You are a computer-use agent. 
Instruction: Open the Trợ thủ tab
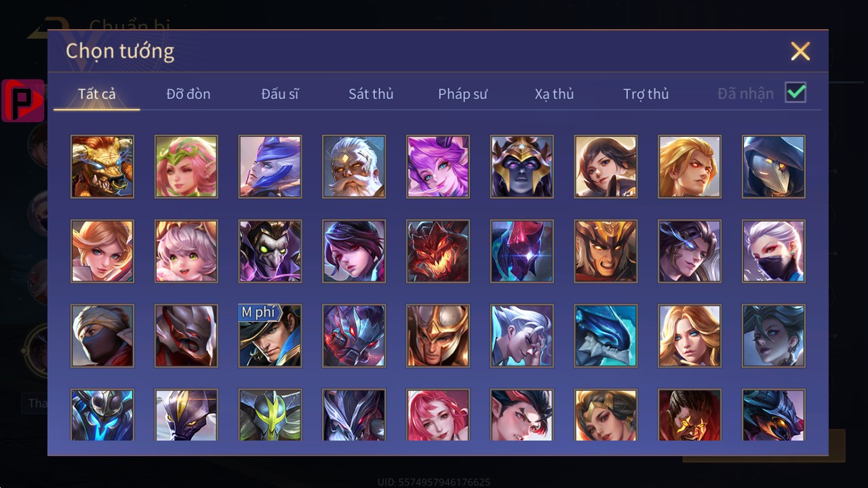[x=646, y=94]
